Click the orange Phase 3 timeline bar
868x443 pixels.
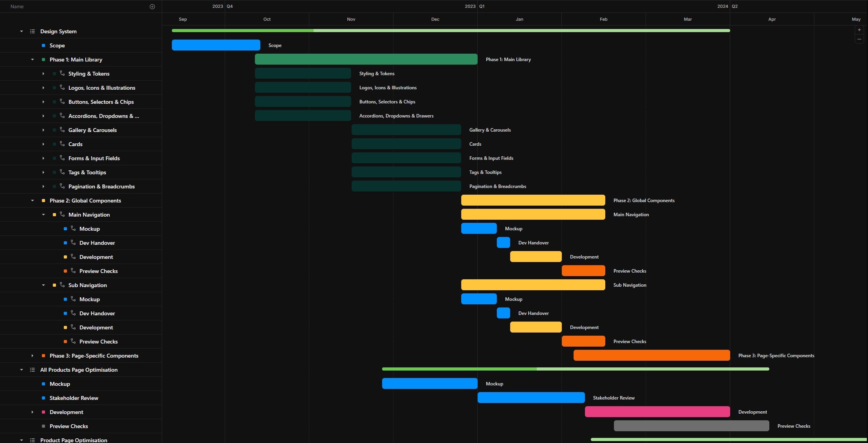click(x=651, y=355)
